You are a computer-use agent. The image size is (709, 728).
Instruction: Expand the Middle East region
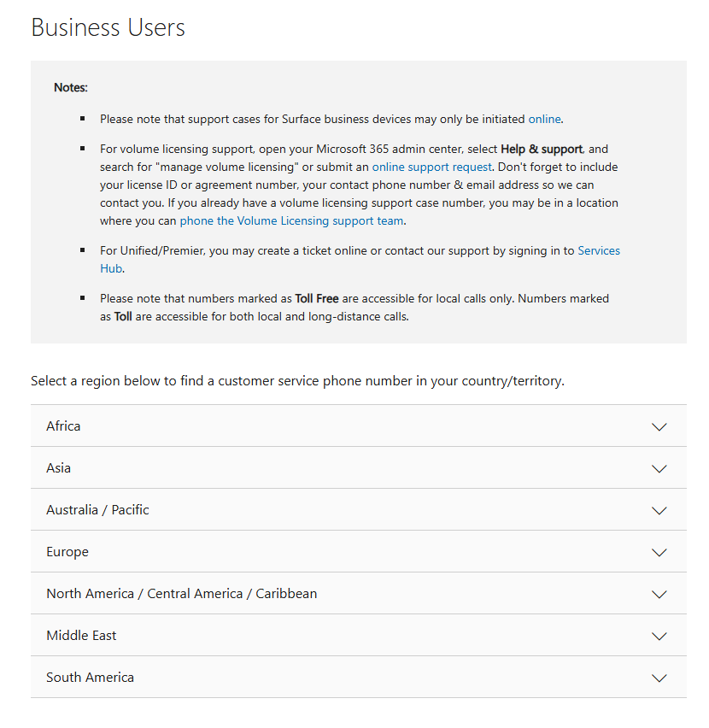point(81,635)
